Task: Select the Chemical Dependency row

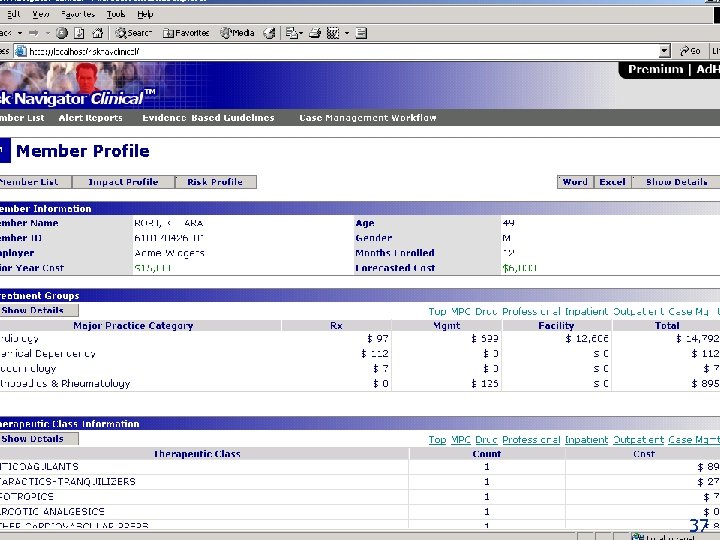Action: (360, 354)
